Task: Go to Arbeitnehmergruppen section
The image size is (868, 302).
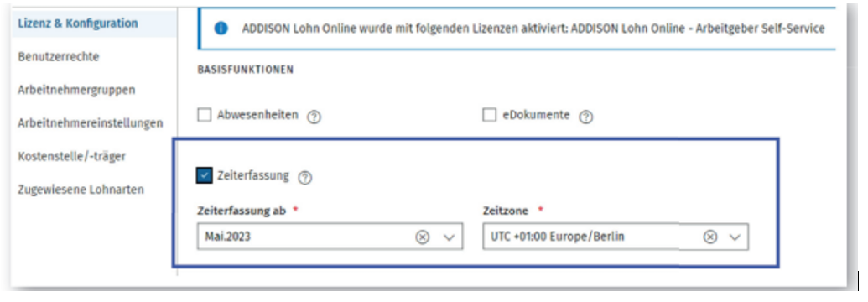Action: [x=76, y=90]
